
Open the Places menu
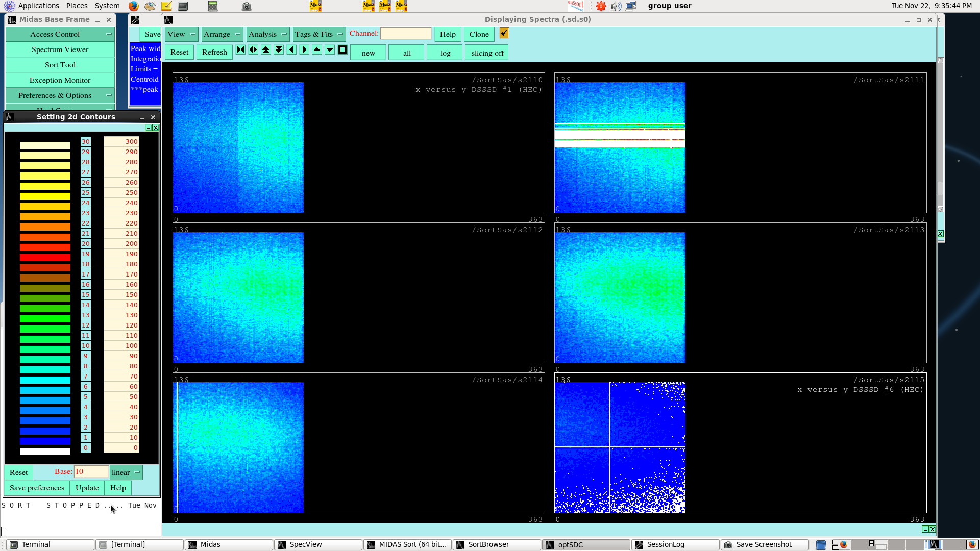pyautogui.click(x=77, y=6)
